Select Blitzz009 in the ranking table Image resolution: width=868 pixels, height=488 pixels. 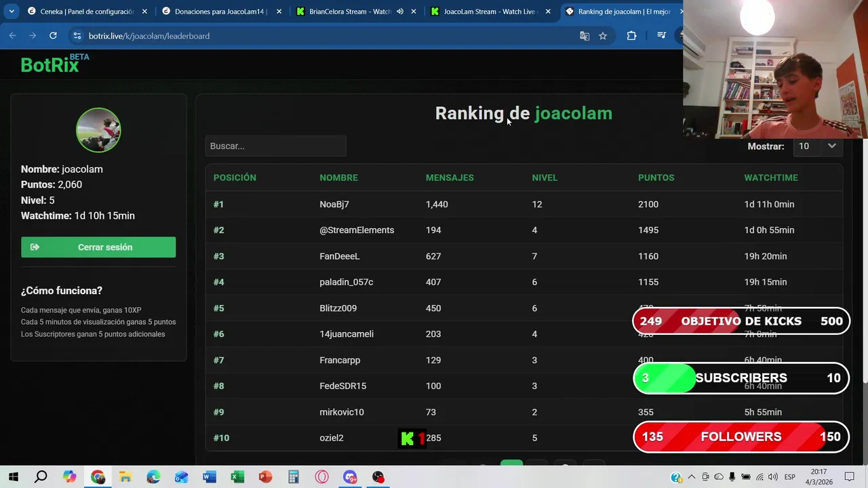(x=338, y=308)
